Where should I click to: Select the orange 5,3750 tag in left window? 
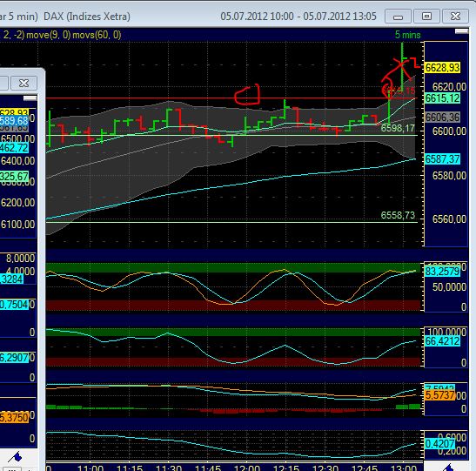click(x=14, y=417)
